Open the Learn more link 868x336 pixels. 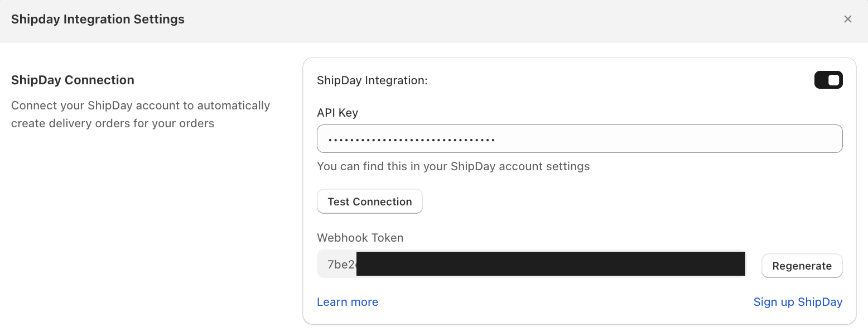coord(348,302)
